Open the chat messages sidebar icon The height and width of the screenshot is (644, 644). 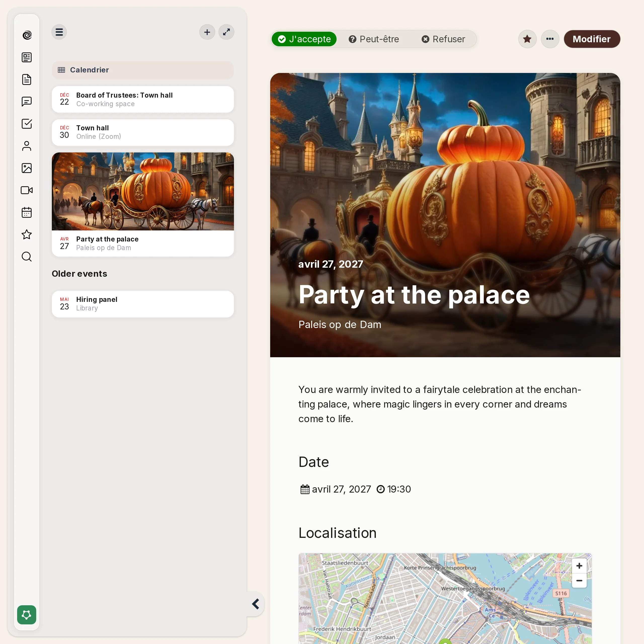coord(27,101)
